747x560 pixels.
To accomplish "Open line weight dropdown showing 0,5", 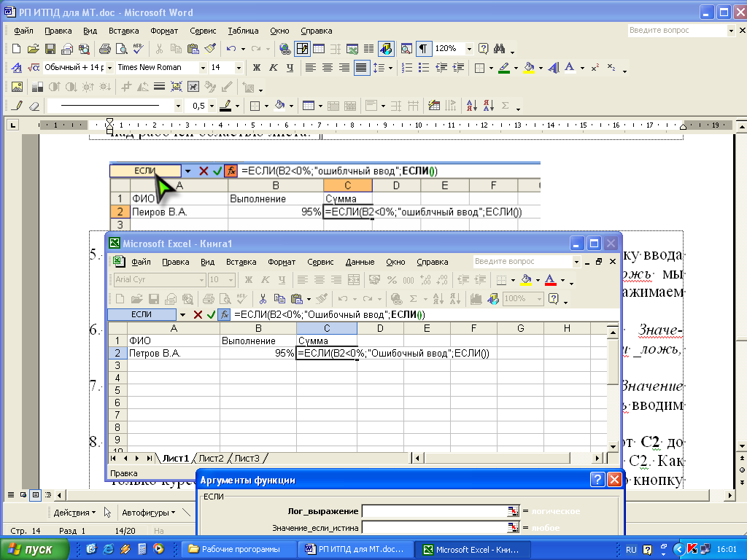I will 212,106.
